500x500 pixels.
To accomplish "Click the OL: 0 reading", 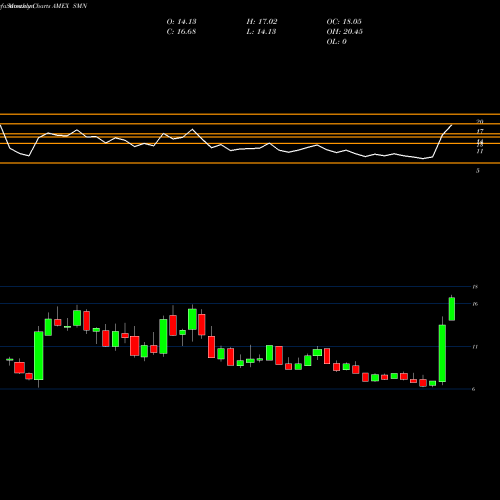I will point(337,42).
